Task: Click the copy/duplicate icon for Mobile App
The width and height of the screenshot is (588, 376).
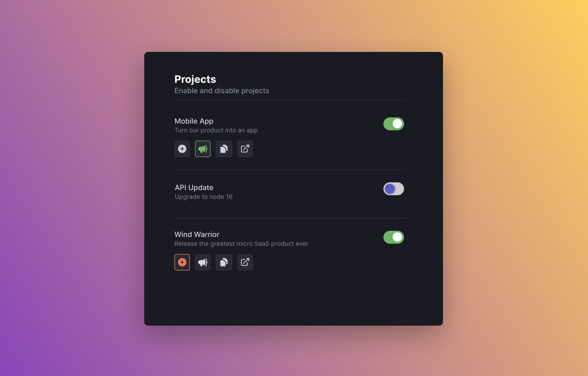Action: click(223, 149)
